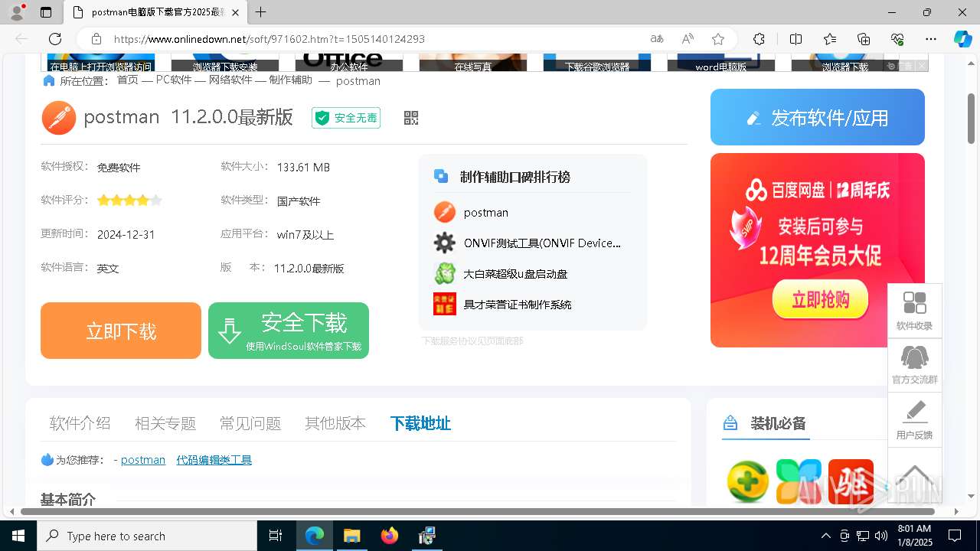The height and width of the screenshot is (551, 980).
Task: View site information lock icon
Action: pos(96,39)
